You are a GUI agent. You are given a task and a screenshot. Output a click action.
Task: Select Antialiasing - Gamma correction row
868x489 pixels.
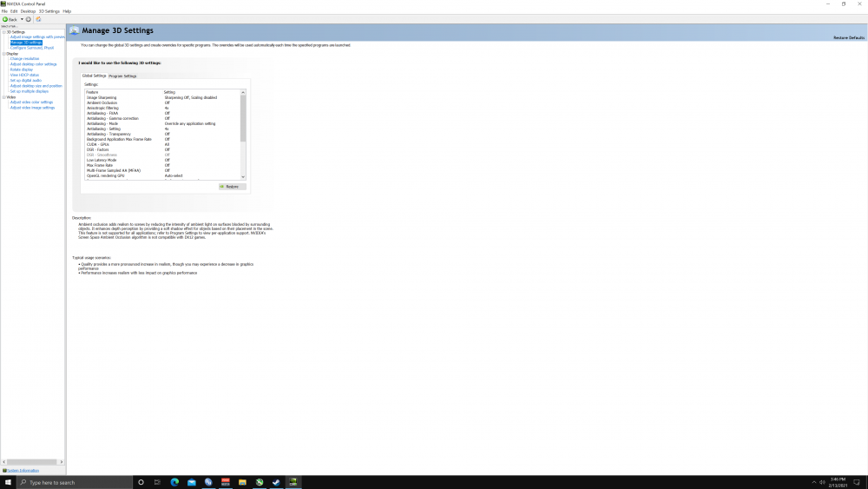[163, 118]
